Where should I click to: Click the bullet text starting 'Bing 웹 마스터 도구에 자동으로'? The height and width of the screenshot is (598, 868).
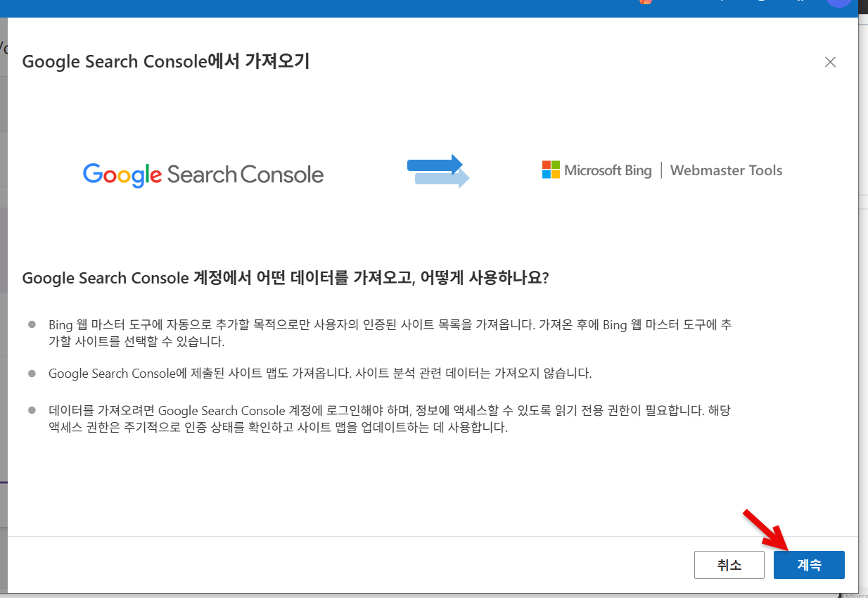point(390,333)
